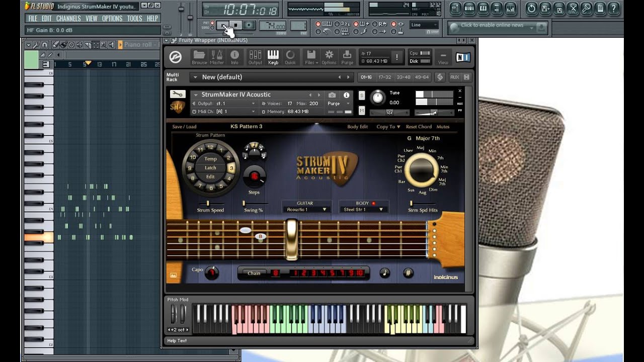The height and width of the screenshot is (362, 644).
Task: Enable Temp mode in Strum Pattern dial
Action: (210, 159)
